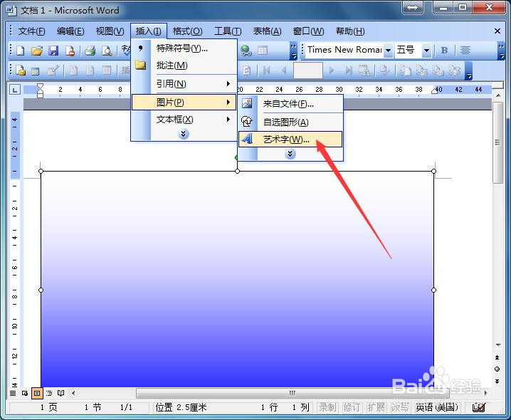
Task: Switch to Outline view
Action: (49, 393)
